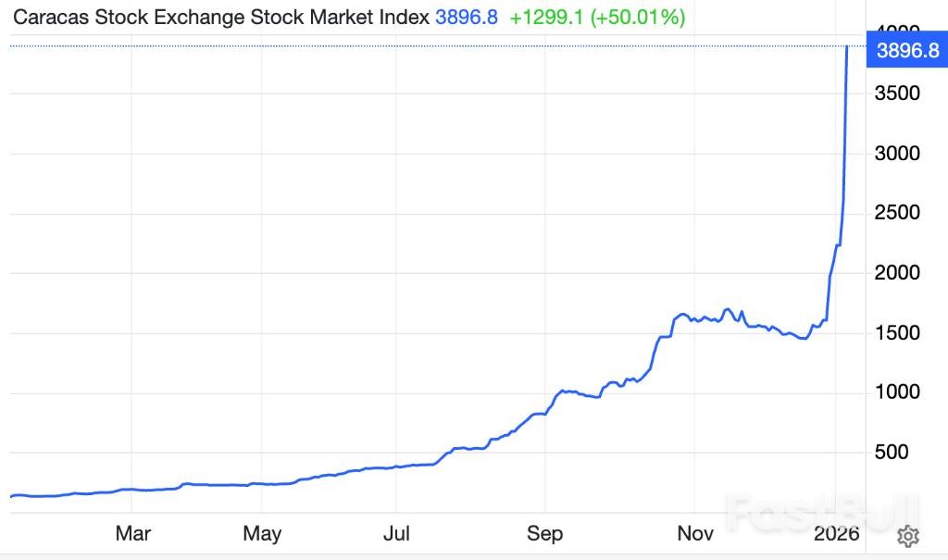Click the peak of the blue line
Screen dimensions: 948x560
[x=847, y=46]
